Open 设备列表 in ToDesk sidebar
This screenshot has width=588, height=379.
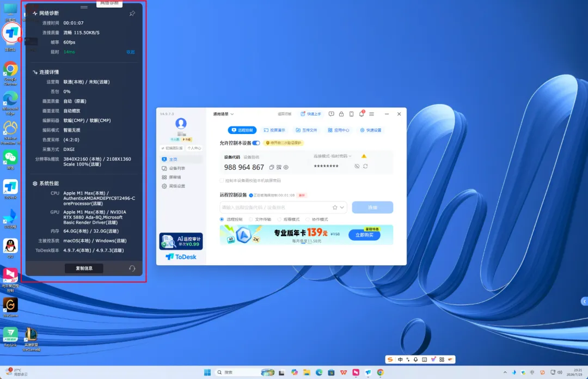click(181, 168)
